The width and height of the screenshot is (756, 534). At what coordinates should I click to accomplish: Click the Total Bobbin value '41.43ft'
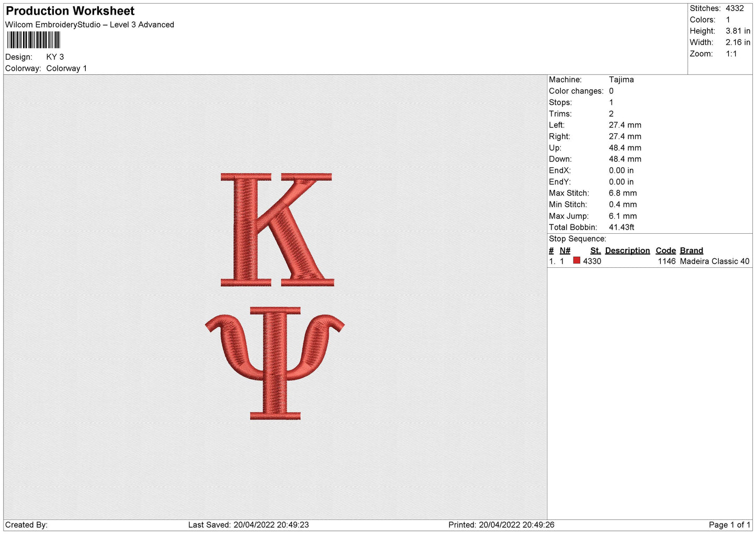tap(622, 227)
